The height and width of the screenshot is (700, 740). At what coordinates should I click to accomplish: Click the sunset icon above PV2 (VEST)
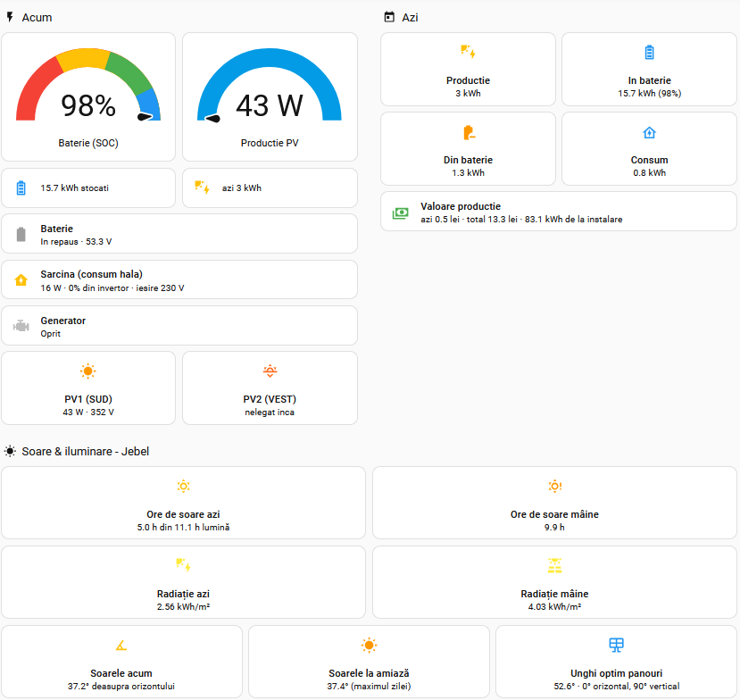tap(270, 371)
